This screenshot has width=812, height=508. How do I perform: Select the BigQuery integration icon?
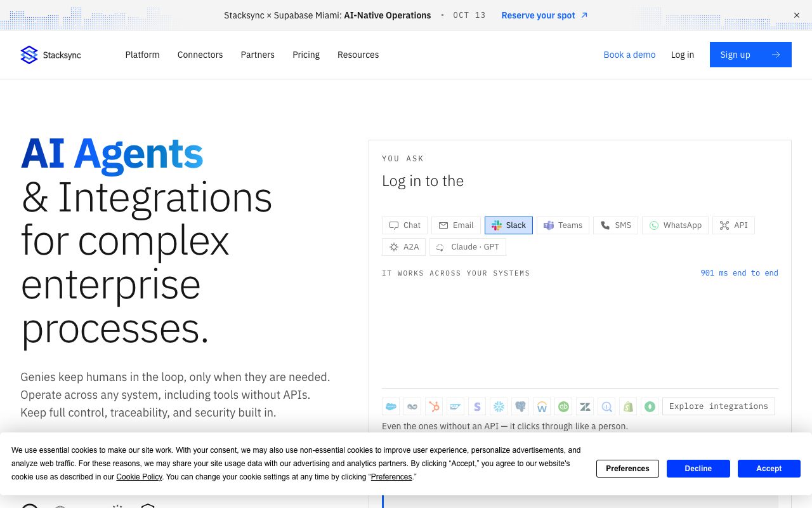(606, 406)
